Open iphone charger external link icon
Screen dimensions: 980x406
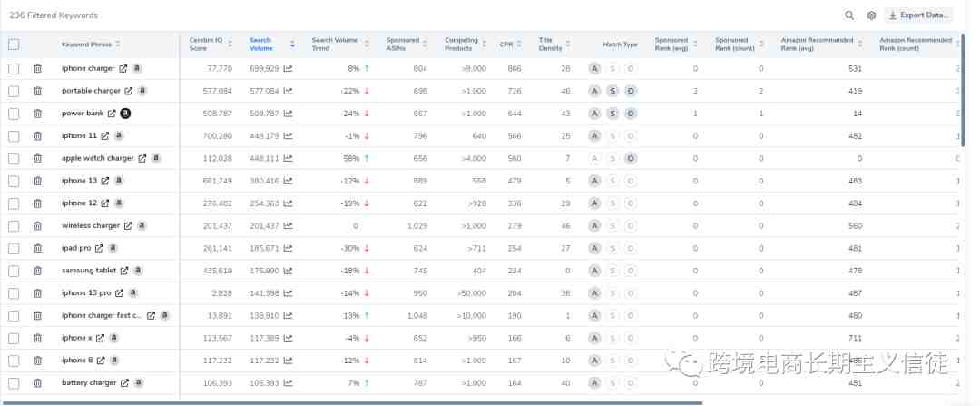tap(123, 68)
